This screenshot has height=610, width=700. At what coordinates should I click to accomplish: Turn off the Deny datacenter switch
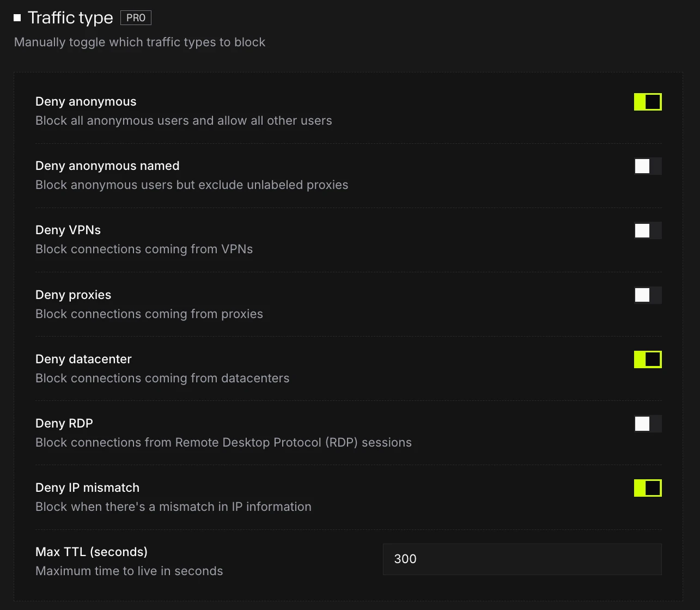click(x=648, y=359)
